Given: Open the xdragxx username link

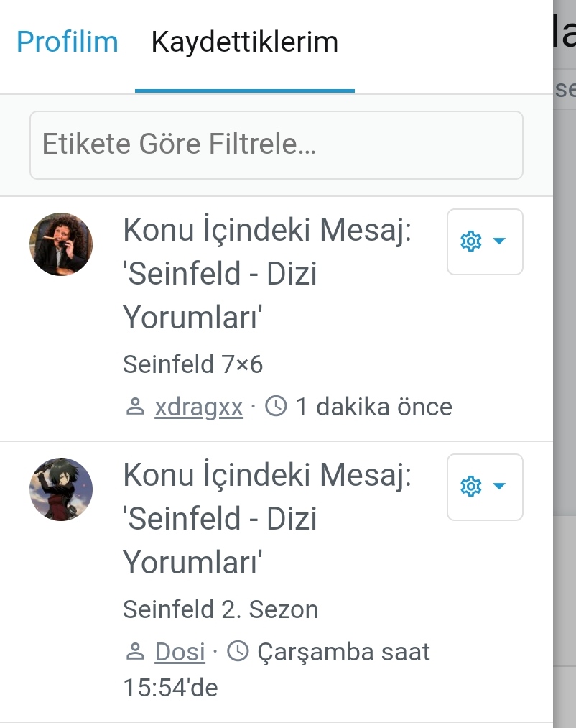Looking at the screenshot, I should 198,407.
